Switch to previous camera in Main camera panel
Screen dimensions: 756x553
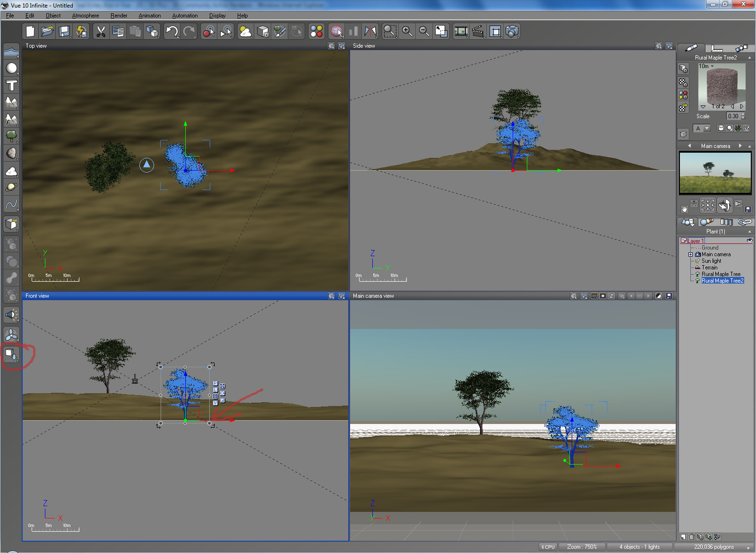click(x=689, y=146)
